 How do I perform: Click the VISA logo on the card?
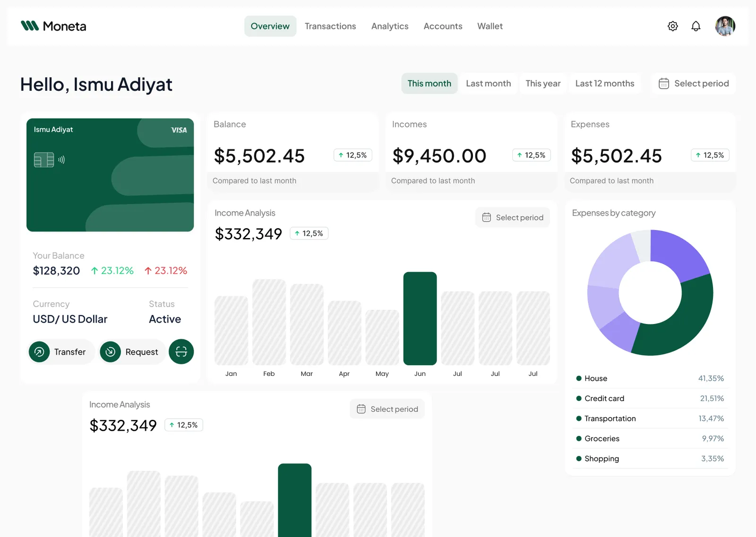coord(179,130)
